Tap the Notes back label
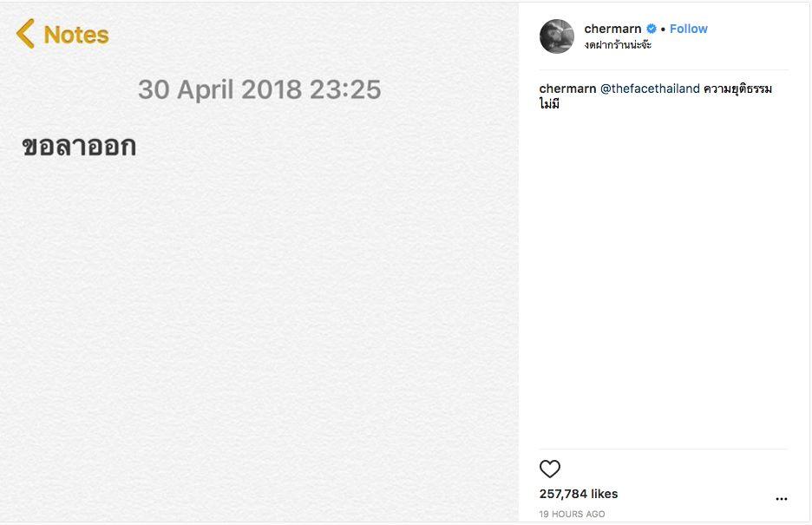The image size is (812, 525). coord(76,35)
